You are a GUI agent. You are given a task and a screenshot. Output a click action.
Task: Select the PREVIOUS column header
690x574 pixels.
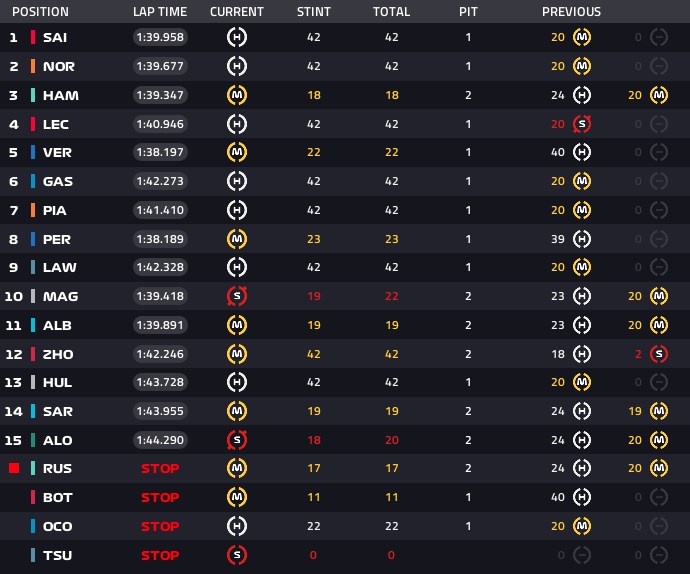click(x=571, y=11)
